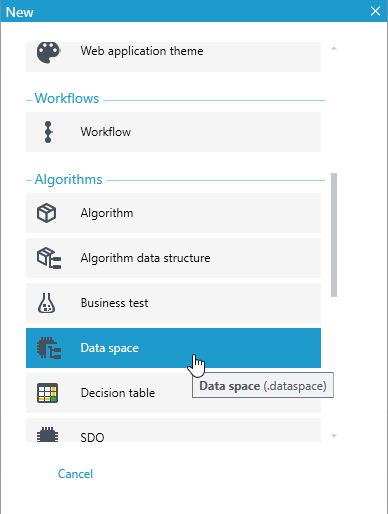Select the Web application theme label

(x=142, y=51)
